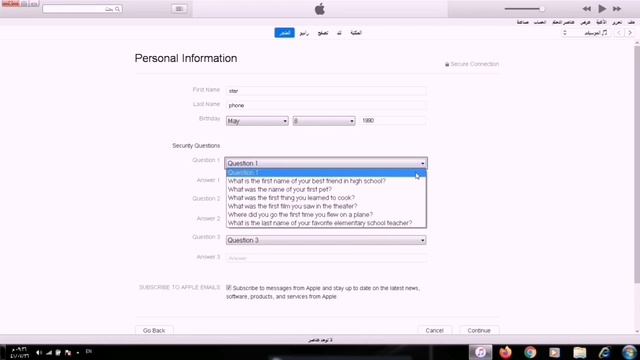Image resolution: width=640 pixels, height=360 pixels.
Task: Open the media type selector dropdown
Action: [x=586, y=33]
